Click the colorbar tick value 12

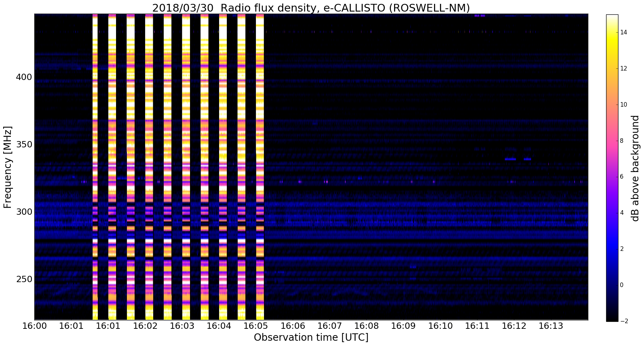pyautogui.click(x=623, y=68)
